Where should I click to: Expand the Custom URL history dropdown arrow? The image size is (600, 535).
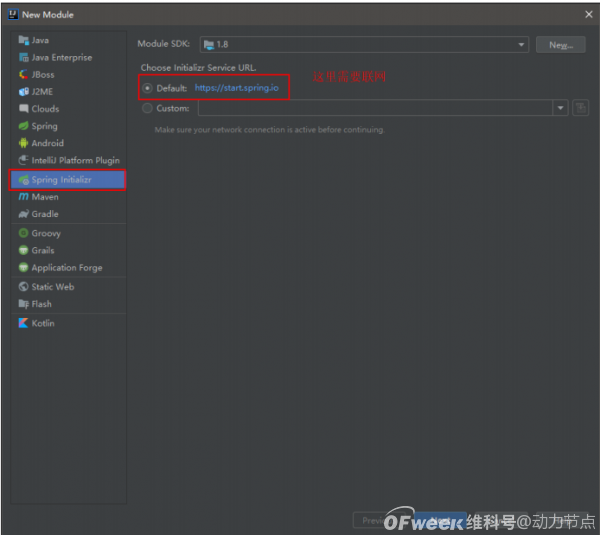[560, 108]
